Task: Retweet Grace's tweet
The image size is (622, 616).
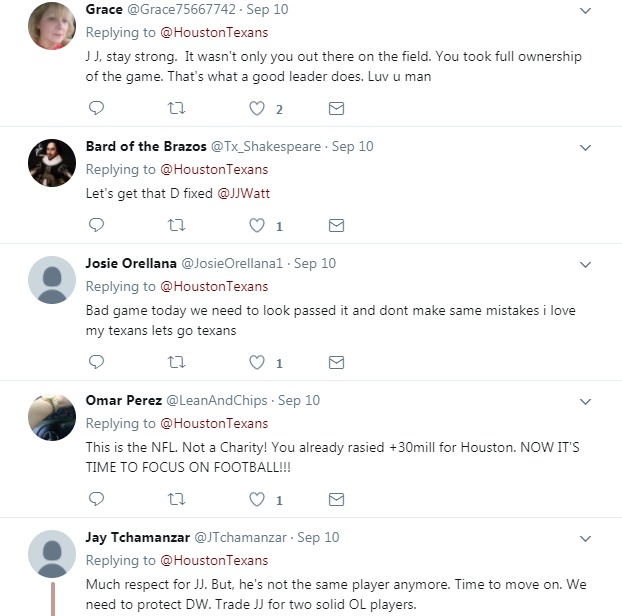Action: [177, 108]
